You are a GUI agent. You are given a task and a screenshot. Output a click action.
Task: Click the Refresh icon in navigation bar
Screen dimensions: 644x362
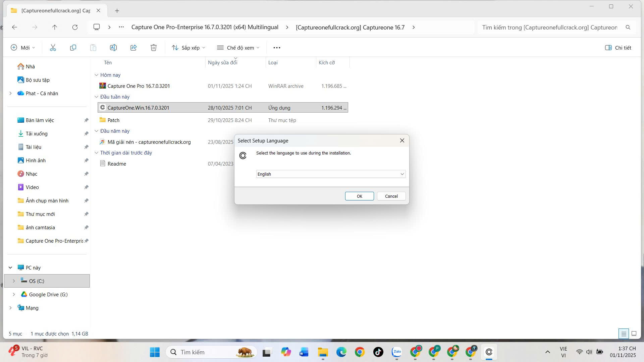(75, 27)
